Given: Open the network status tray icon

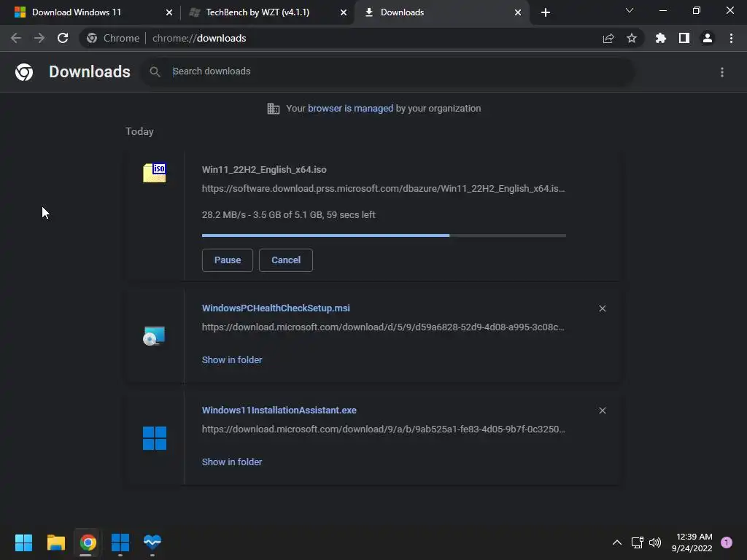Looking at the screenshot, I should pyautogui.click(x=638, y=542).
